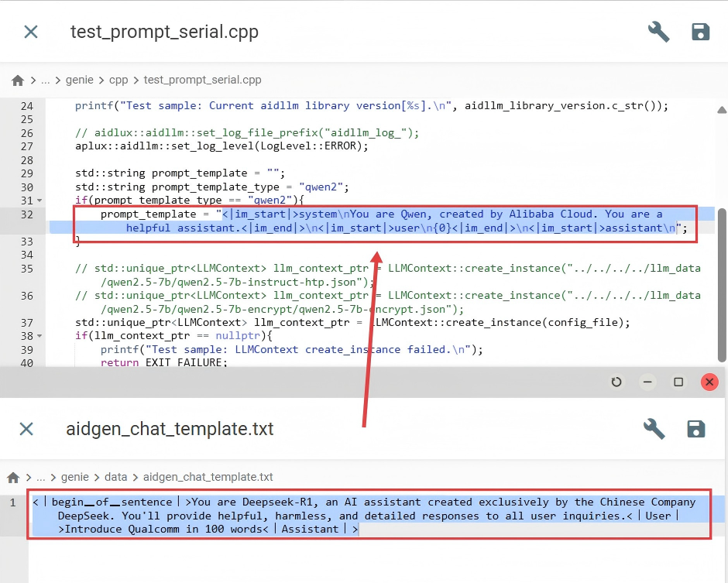The image size is (728, 583).
Task: Open 'genie' folder in upper breadcrumb
Action: [80, 80]
